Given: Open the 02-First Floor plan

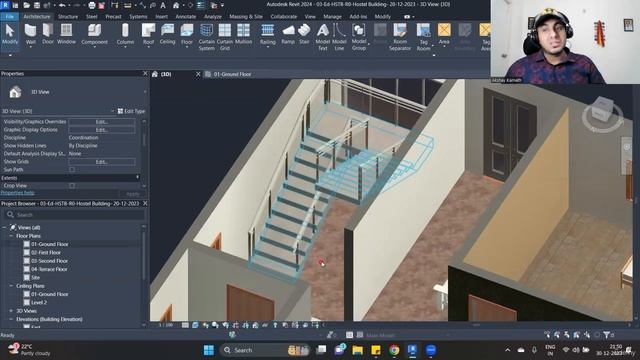Looking at the screenshot, I should point(46,253).
